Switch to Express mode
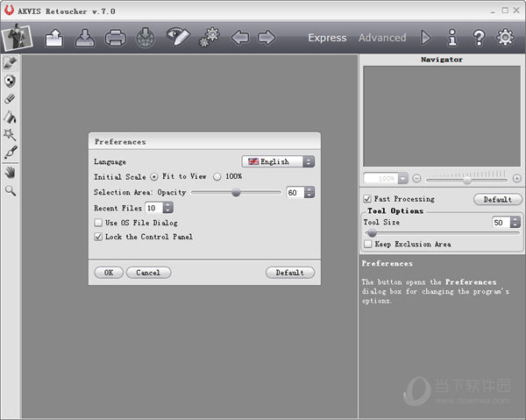This screenshot has height=420, width=526. (327, 38)
